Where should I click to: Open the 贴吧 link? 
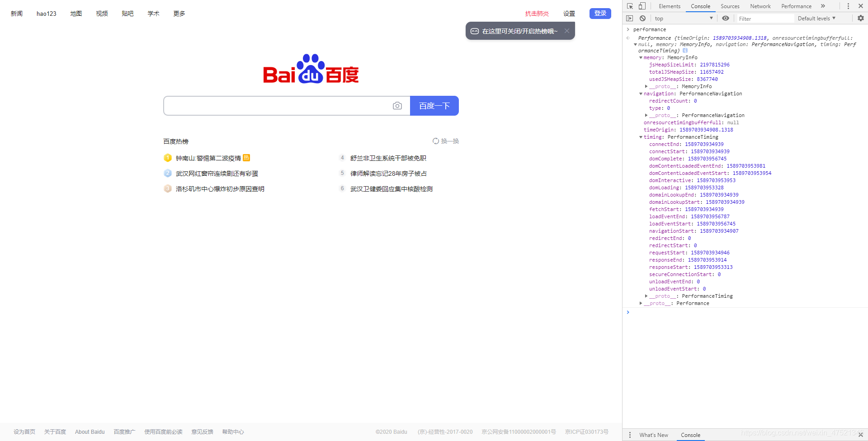click(127, 14)
